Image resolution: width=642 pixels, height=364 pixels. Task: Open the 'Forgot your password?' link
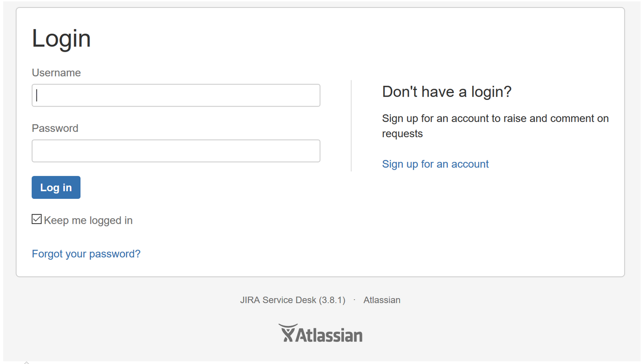(x=86, y=254)
